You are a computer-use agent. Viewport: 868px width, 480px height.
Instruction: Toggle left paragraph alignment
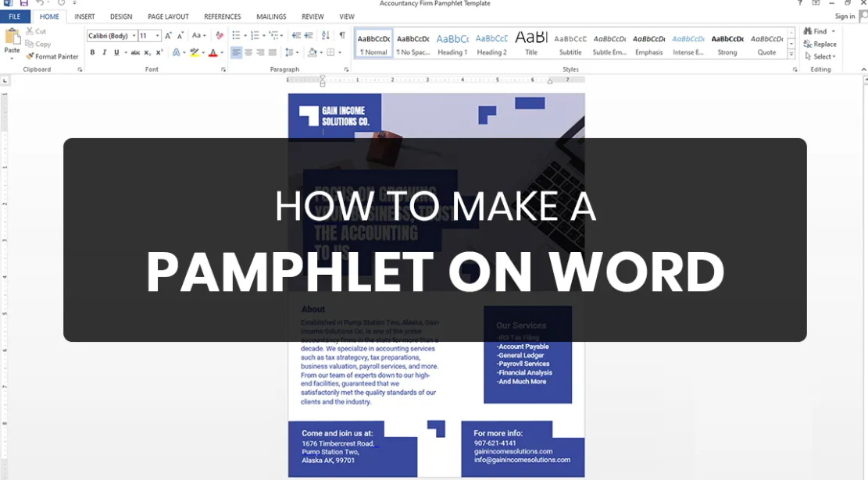(237, 52)
